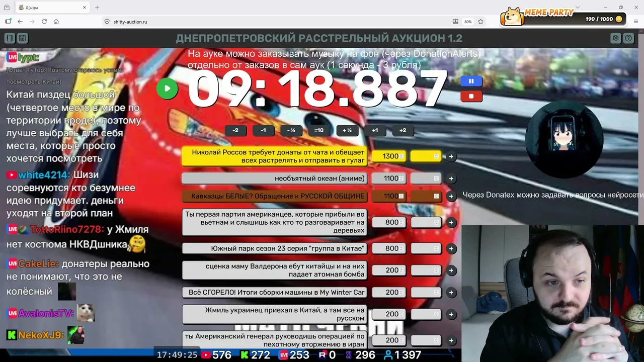The width and height of the screenshot is (644, 362).
Task: Click the 'Николай Россов' lot name field
Action: 275,156
